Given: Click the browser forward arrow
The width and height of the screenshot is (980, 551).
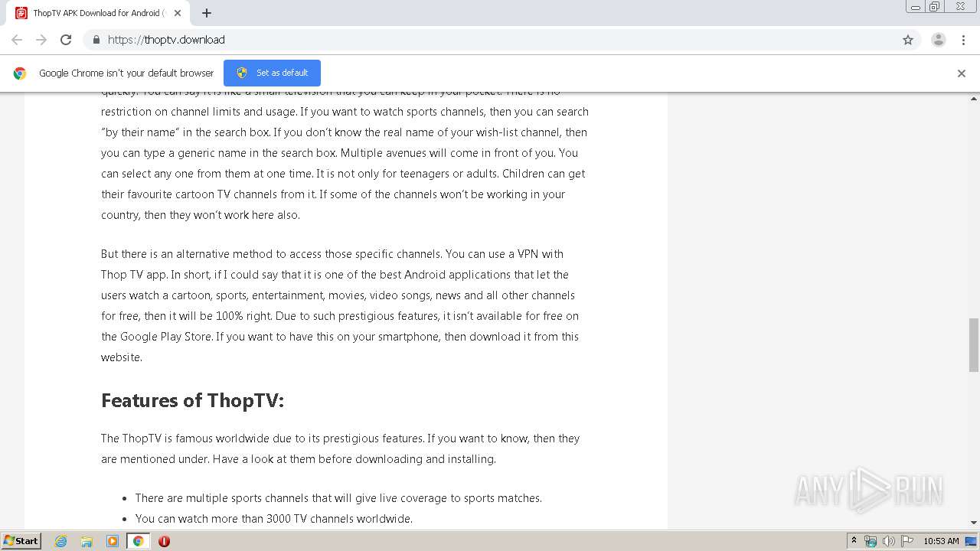Looking at the screenshot, I should click(41, 40).
